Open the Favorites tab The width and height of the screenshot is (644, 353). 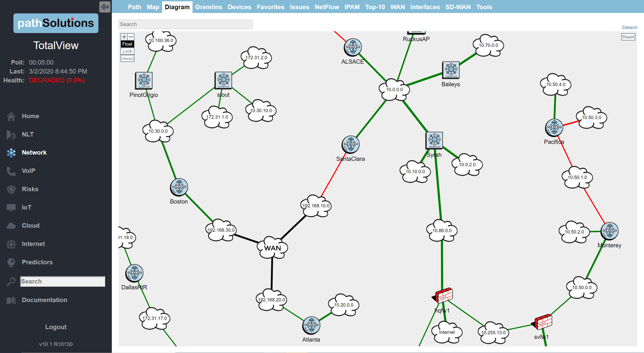(270, 7)
